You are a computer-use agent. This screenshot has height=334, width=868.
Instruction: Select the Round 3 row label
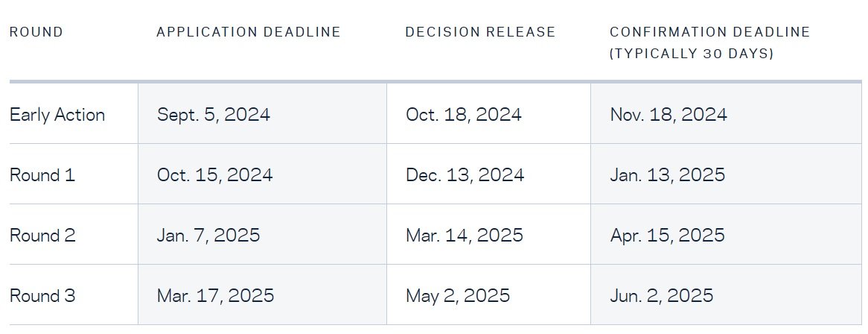[42, 296]
